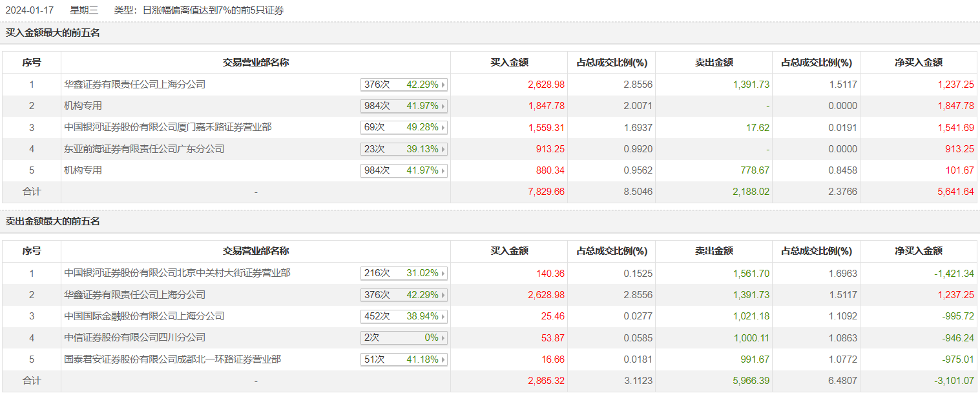The image size is (980, 393).
Task: Open the 452次 38.94% expander
Action: pos(404,316)
